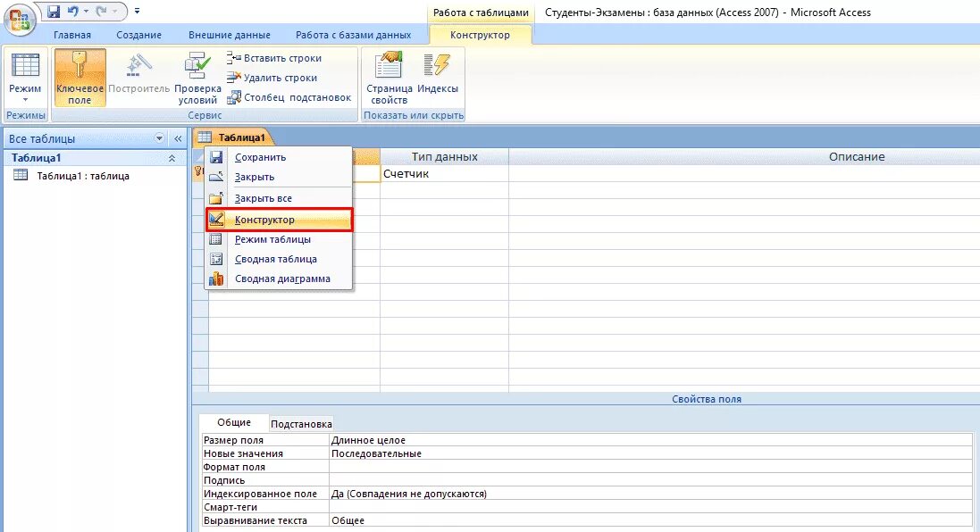The height and width of the screenshot is (532, 980).
Task: Click Столбец подстановок in the ribbon
Action: pos(289,97)
